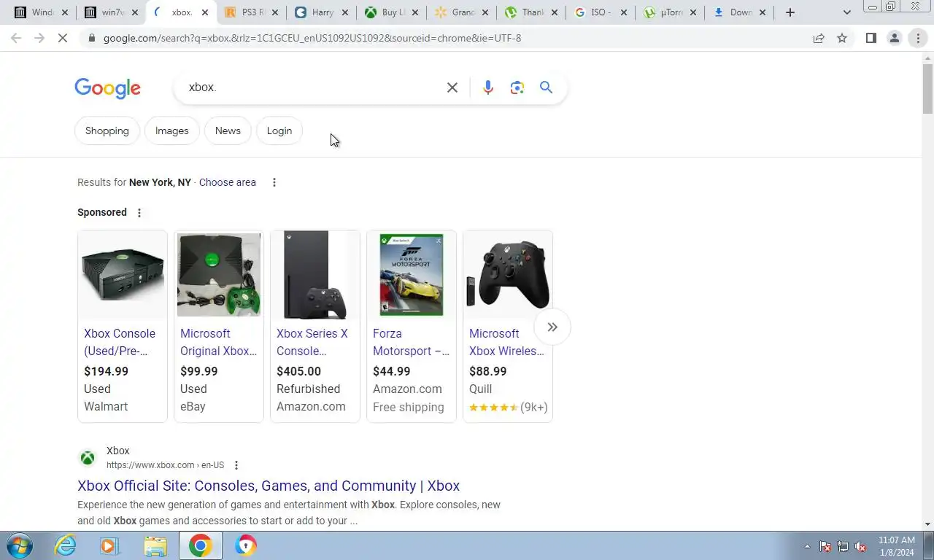Bookmark this page with the star icon

pos(842,38)
